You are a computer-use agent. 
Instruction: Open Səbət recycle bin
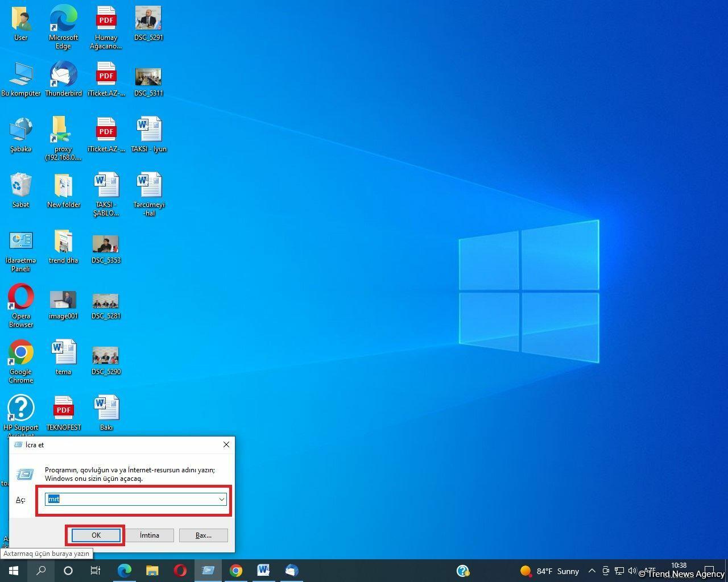[x=21, y=191]
